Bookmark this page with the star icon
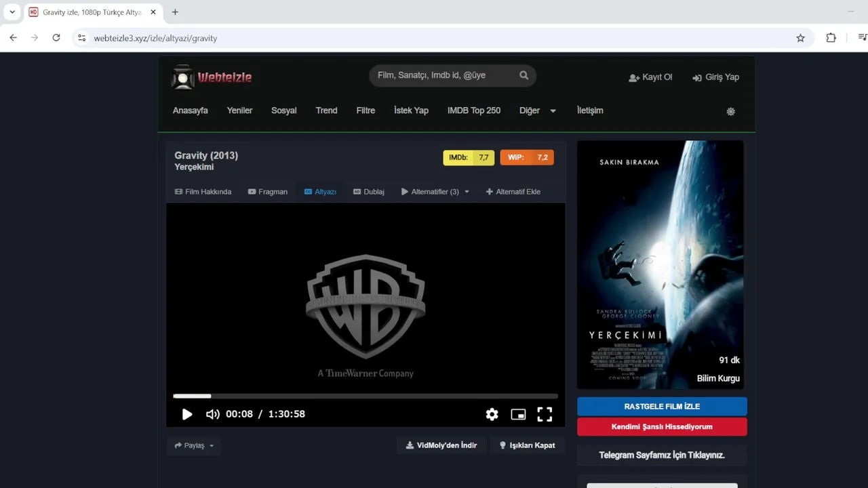Viewport: 868px width, 488px height. (800, 38)
